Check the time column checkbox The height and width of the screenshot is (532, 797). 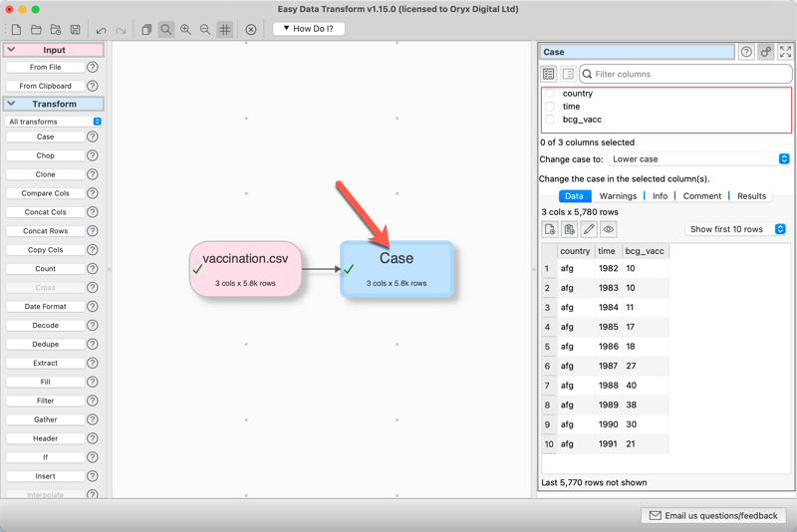coord(550,107)
